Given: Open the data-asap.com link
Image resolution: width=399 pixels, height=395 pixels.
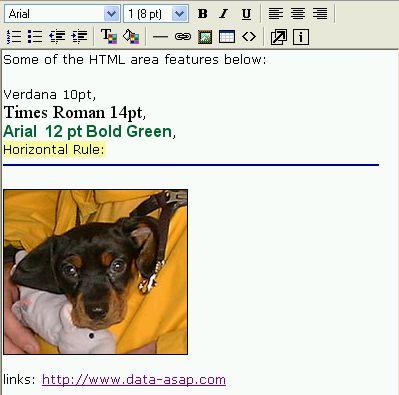Looking at the screenshot, I should click(134, 380).
